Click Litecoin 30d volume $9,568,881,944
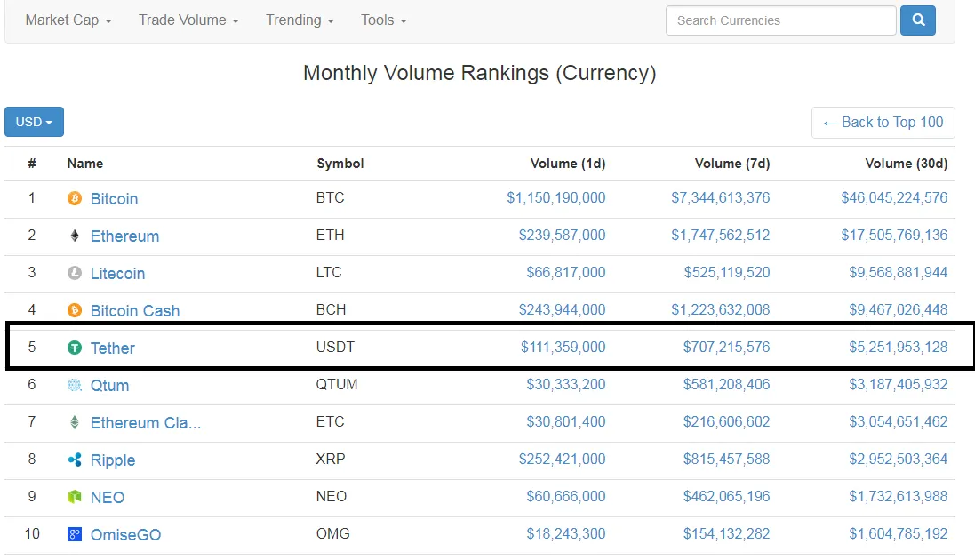This screenshot has width=975, height=560. [x=899, y=273]
